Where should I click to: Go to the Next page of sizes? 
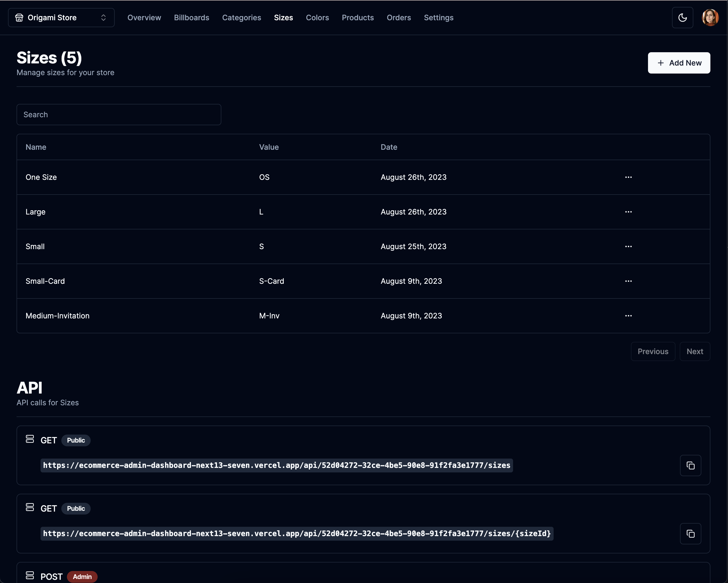pyautogui.click(x=695, y=351)
